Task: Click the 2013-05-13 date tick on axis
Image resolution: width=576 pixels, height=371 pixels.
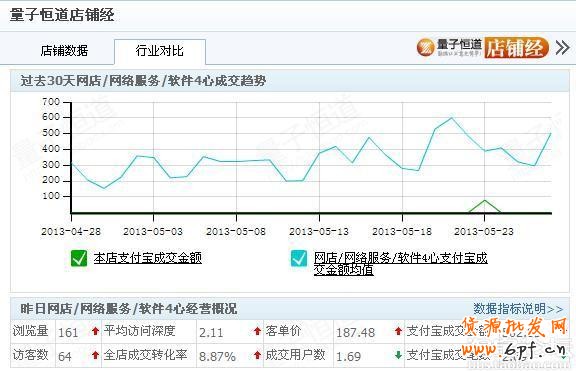Action: (319, 231)
